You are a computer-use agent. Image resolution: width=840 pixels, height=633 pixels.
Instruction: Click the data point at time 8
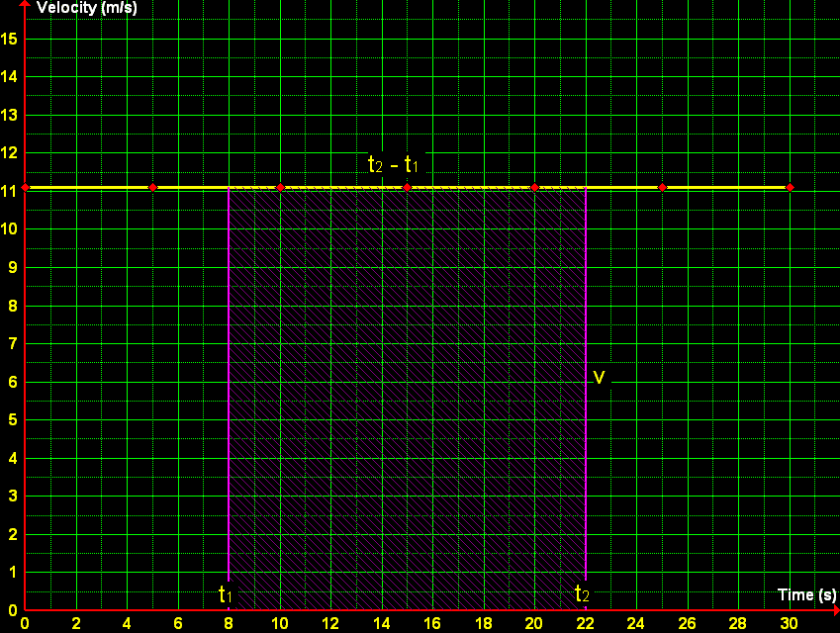coord(227,186)
